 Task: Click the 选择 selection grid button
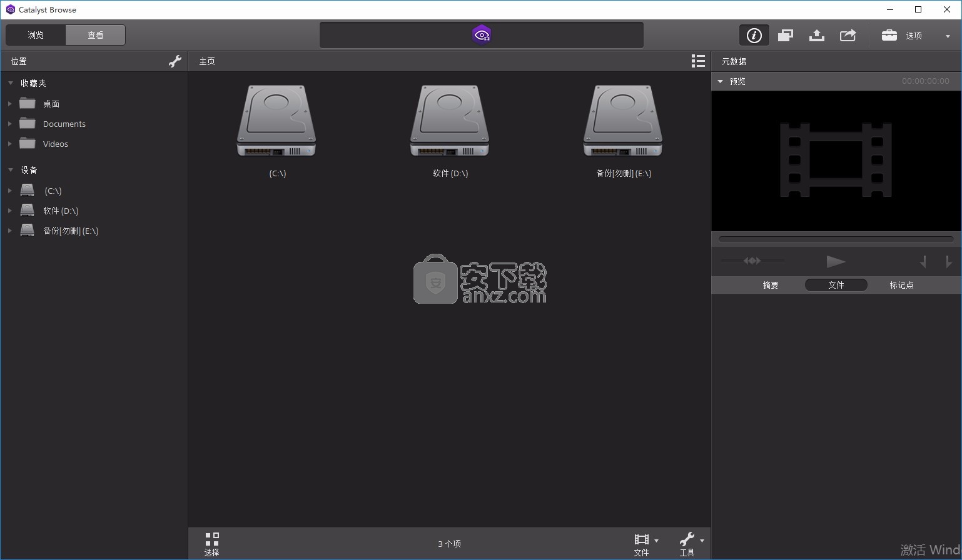(x=212, y=544)
